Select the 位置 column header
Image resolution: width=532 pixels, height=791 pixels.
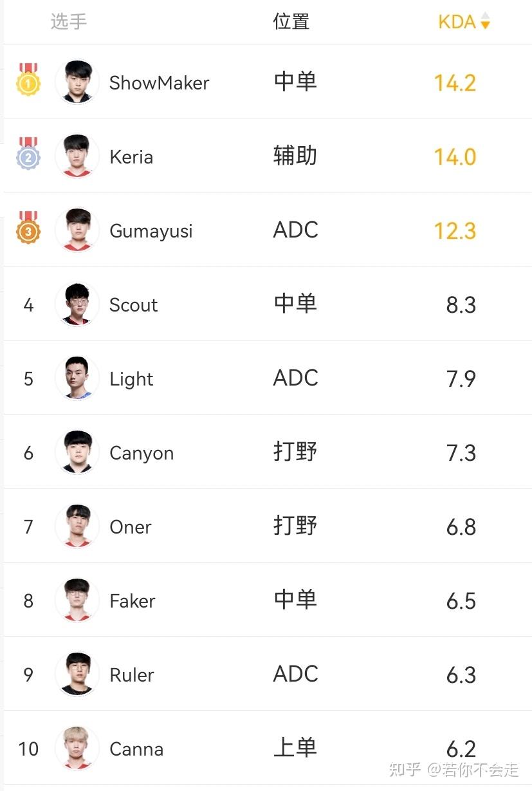(x=291, y=21)
